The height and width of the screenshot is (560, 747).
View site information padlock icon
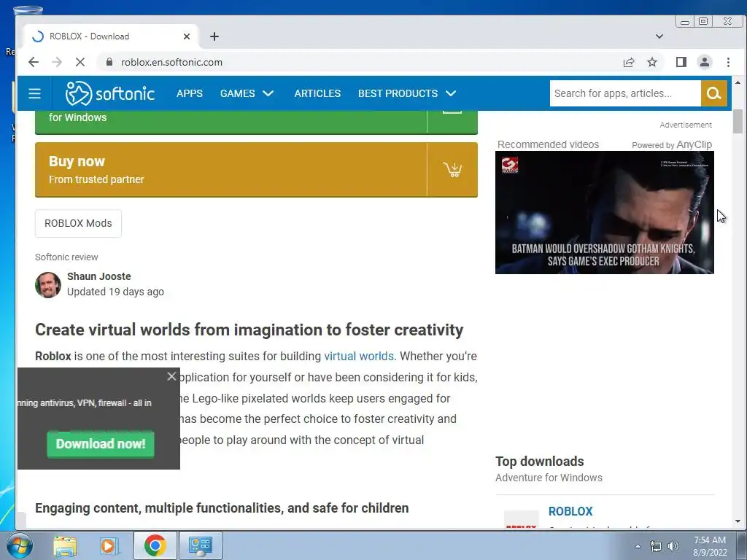coord(109,62)
